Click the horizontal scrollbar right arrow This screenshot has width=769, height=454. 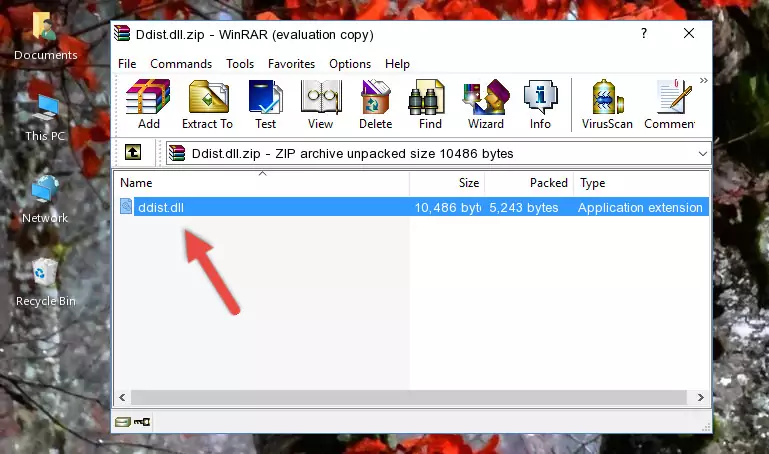click(700, 397)
